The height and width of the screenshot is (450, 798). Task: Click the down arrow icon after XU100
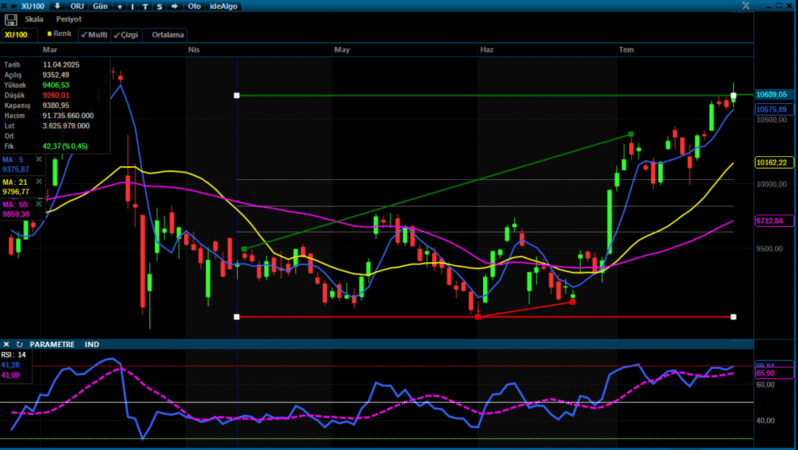[x=57, y=6]
